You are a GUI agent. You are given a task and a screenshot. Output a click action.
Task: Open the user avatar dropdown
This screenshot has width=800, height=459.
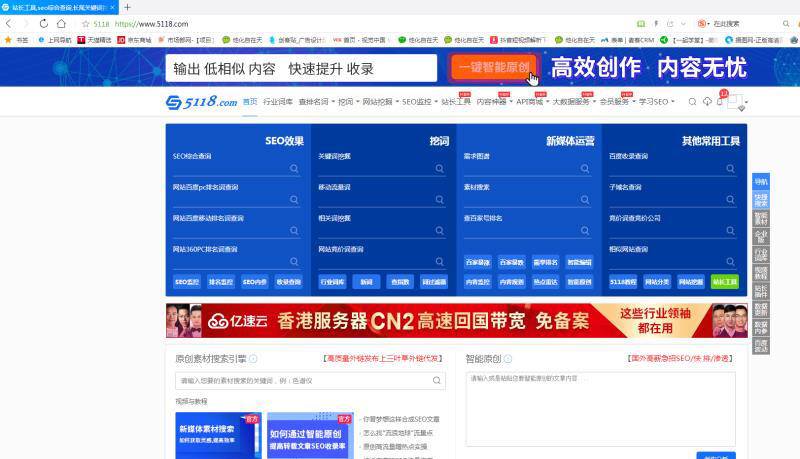tap(737, 102)
